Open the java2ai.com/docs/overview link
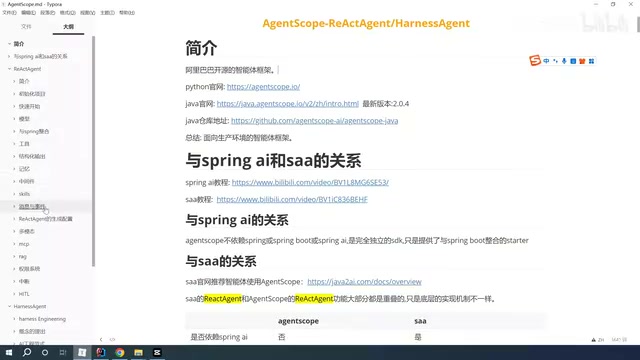 [364, 282]
